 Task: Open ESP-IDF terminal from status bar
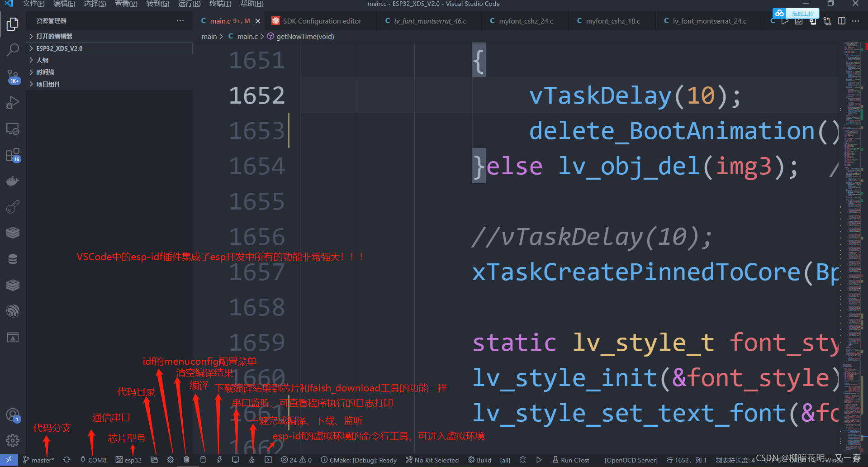(268, 460)
